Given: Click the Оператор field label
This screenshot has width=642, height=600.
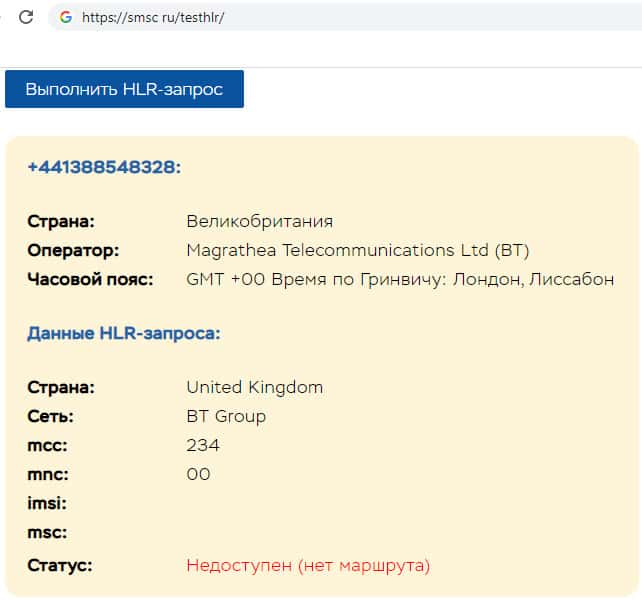Looking at the screenshot, I should [x=72, y=250].
